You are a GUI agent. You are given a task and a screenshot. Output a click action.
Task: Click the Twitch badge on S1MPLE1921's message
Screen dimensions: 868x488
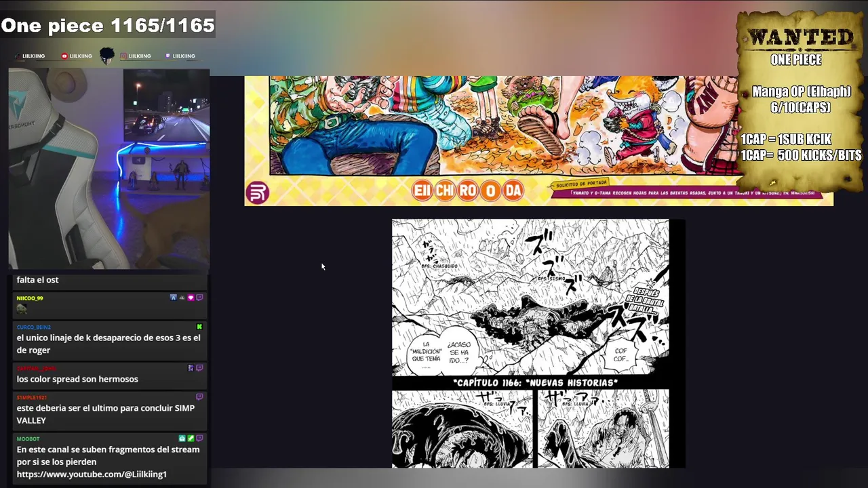pos(199,396)
